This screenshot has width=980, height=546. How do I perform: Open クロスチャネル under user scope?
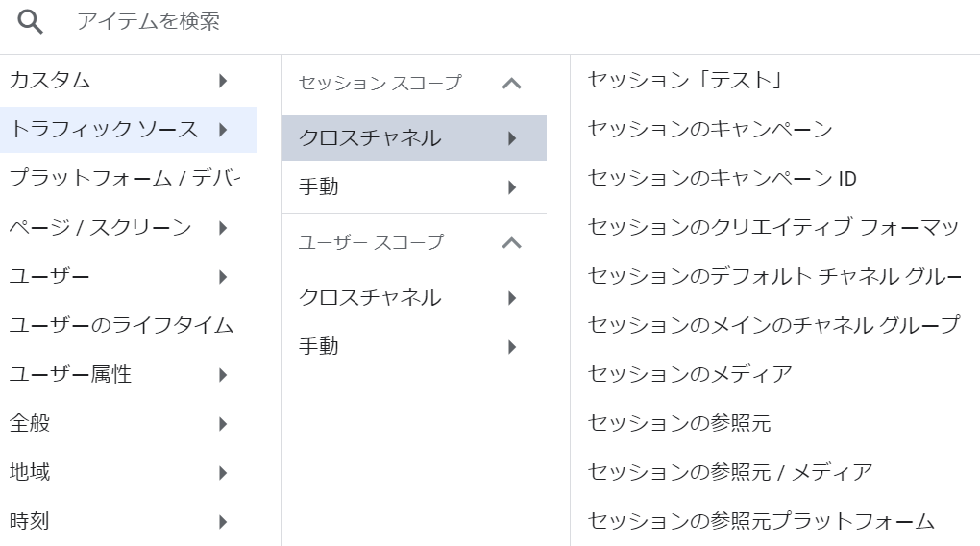[414, 298]
